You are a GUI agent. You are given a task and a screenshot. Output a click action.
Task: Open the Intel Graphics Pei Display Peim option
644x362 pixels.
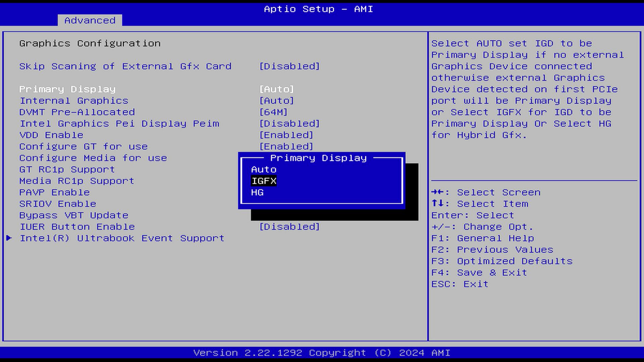pos(119,123)
